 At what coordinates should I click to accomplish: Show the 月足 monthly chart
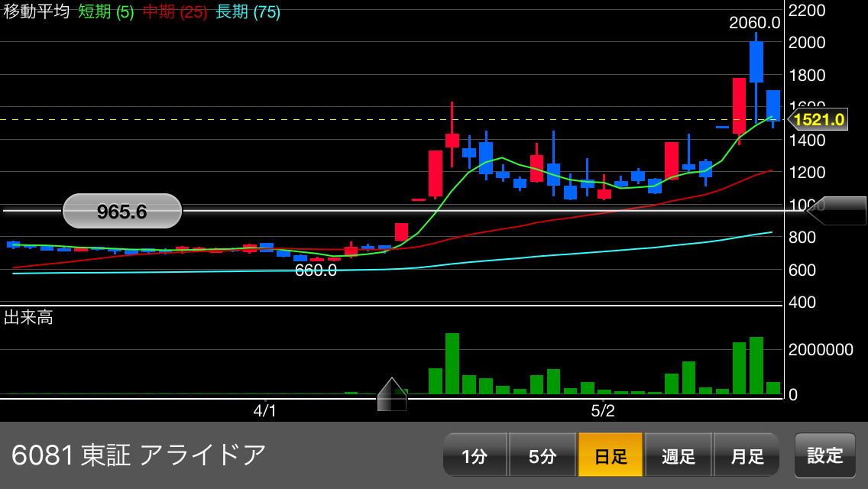(747, 455)
